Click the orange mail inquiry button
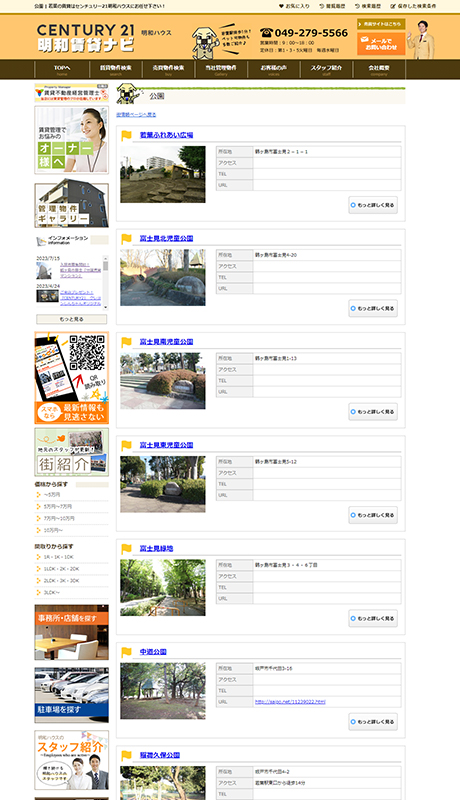 click(381, 44)
